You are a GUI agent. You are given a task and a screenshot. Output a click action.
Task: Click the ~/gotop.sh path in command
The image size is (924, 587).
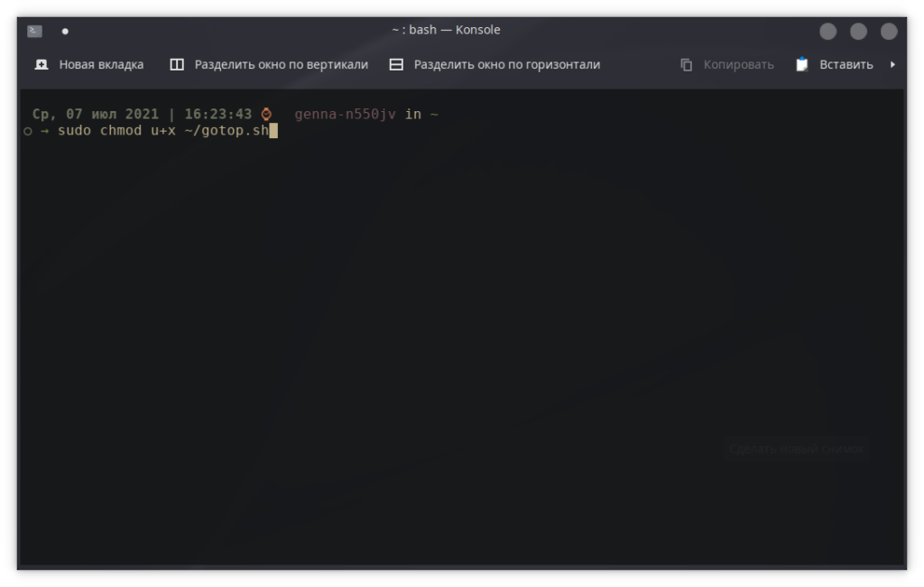226,130
